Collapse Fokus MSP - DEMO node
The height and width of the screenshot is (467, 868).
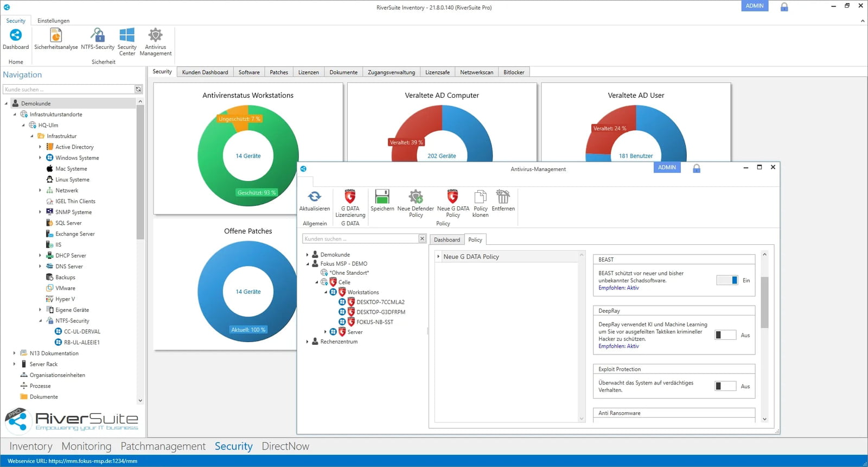pos(308,264)
